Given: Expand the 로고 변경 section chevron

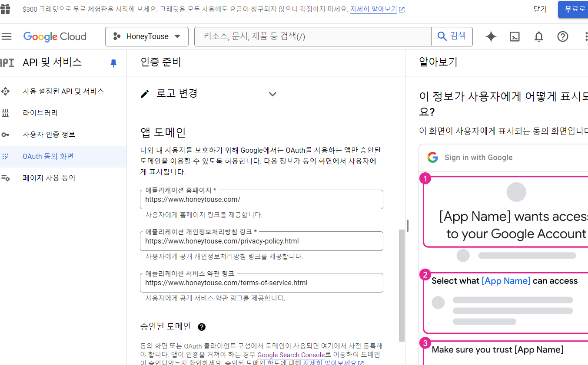Looking at the screenshot, I should click(x=272, y=94).
